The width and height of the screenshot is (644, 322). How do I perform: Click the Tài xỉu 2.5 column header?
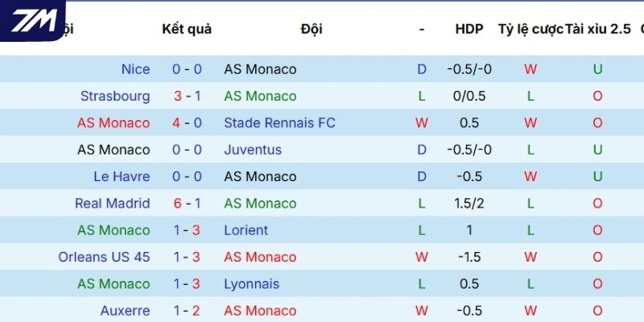point(598,29)
